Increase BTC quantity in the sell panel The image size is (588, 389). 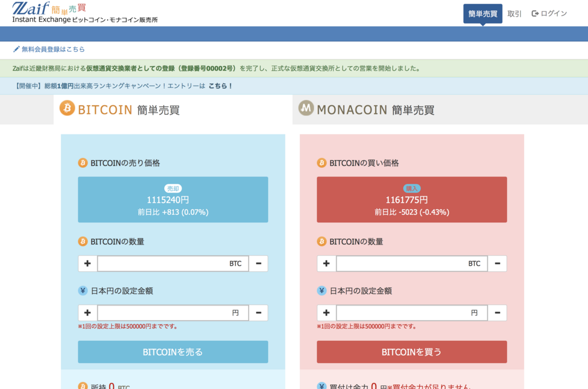pos(87,263)
